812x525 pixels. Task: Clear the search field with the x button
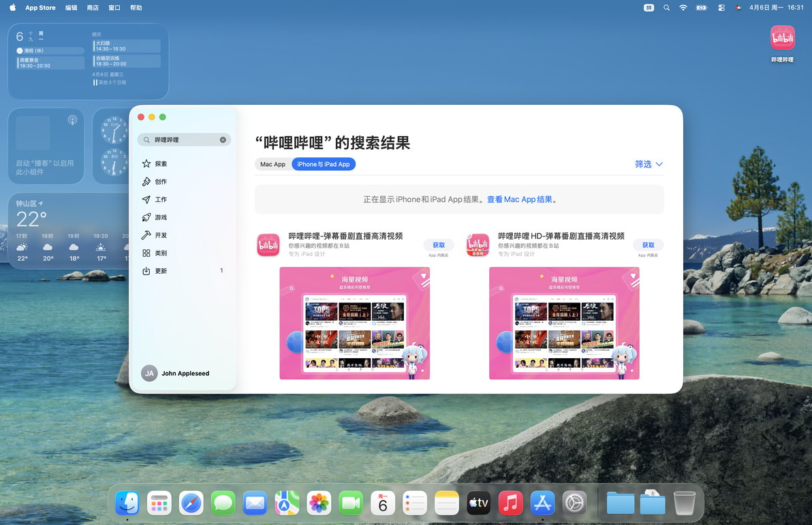point(223,140)
